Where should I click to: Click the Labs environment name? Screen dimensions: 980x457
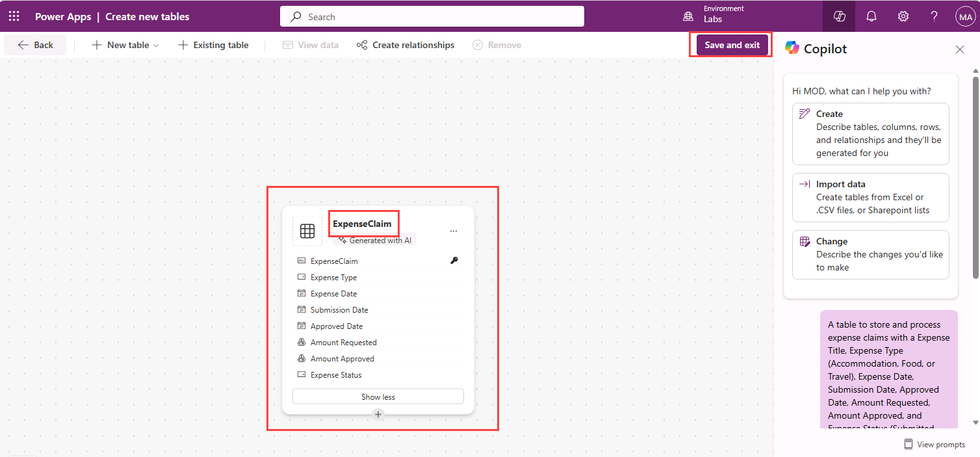pyautogui.click(x=713, y=20)
